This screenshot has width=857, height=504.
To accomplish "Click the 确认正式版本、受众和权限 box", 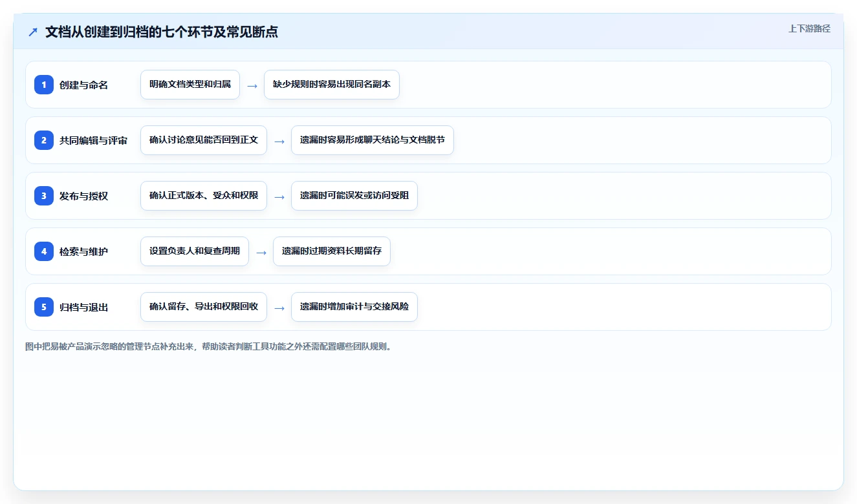I will click(204, 196).
